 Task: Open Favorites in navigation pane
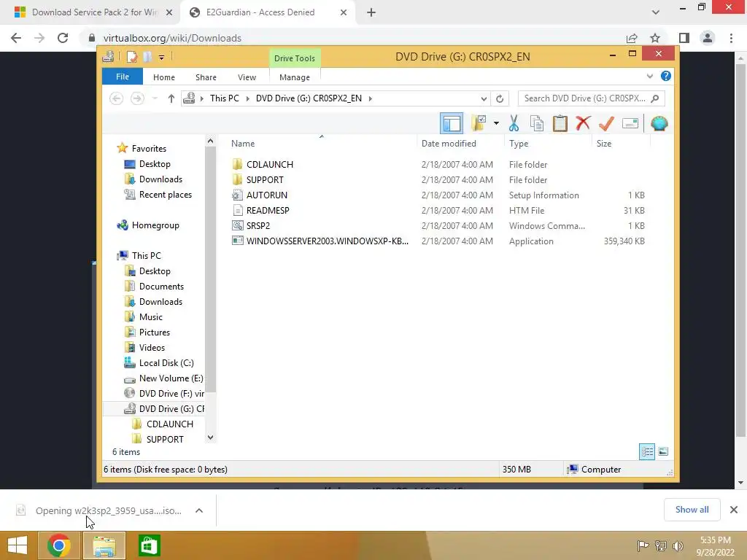pos(149,149)
